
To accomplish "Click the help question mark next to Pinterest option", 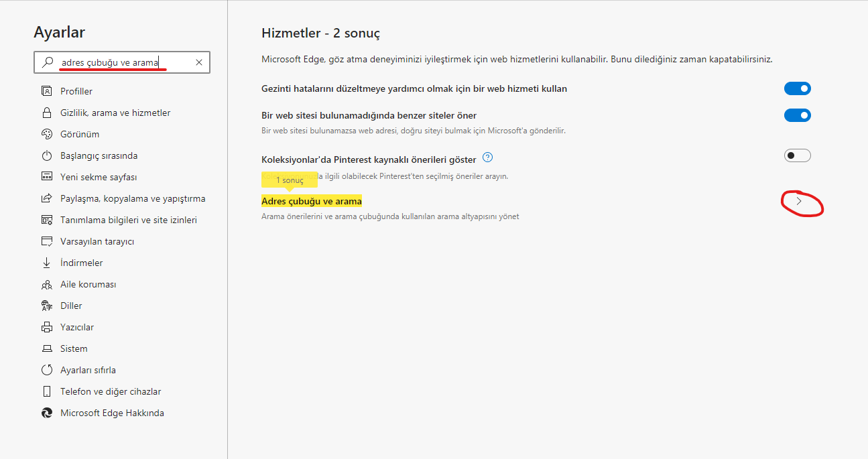I will [x=488, y=158].
